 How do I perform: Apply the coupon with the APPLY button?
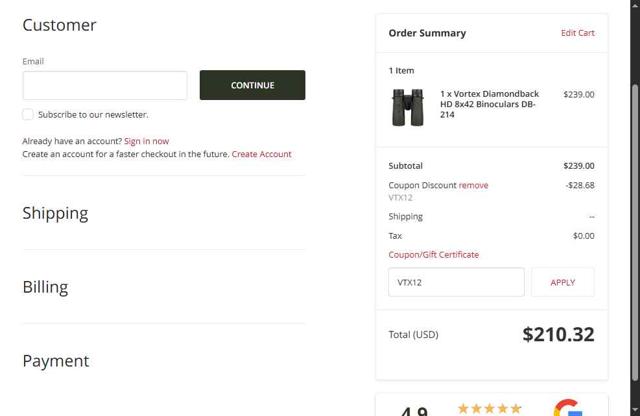point(562,282)
